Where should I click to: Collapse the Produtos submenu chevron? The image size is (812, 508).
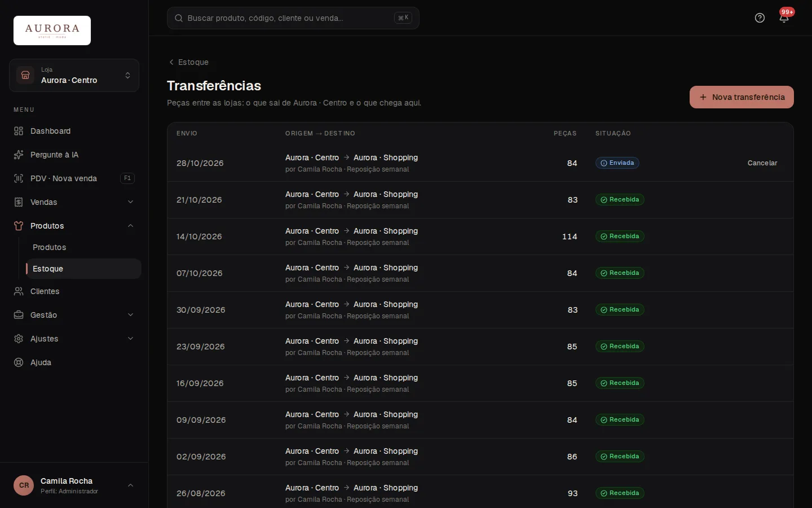tap(130, 226)
